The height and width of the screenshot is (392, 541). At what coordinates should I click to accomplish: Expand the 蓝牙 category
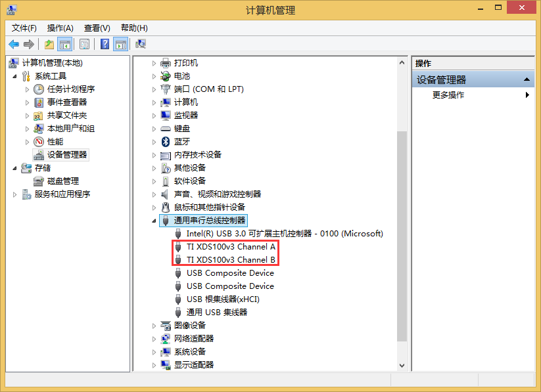pyautogui.click(x=154, y=142)
